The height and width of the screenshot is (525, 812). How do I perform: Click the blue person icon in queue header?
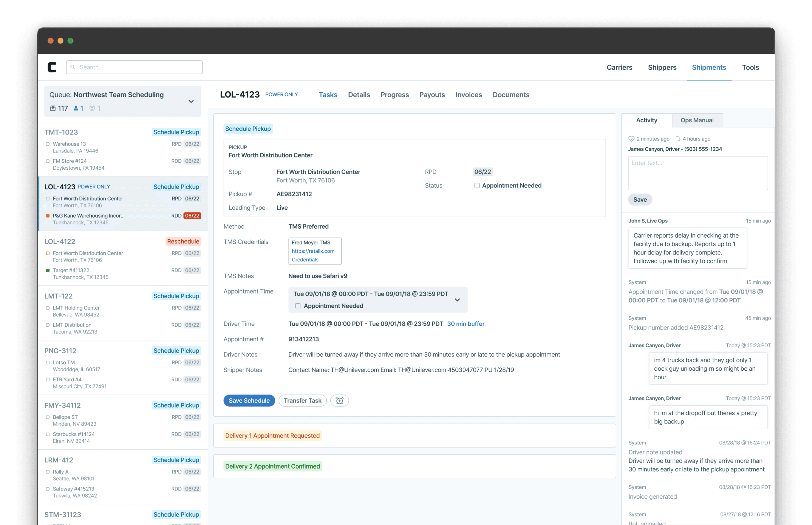pyautogui.click(x=76, y=108)
